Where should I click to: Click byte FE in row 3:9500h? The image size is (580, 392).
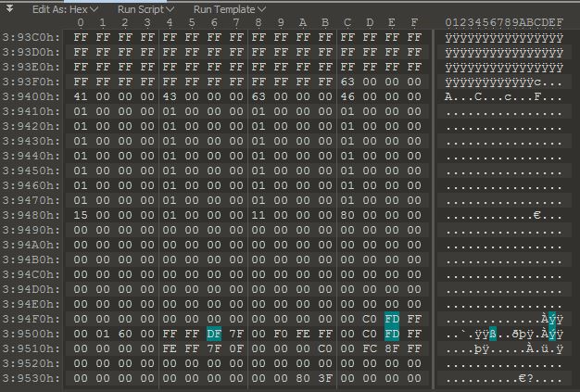pyautogui.click(x=303, y=334)
